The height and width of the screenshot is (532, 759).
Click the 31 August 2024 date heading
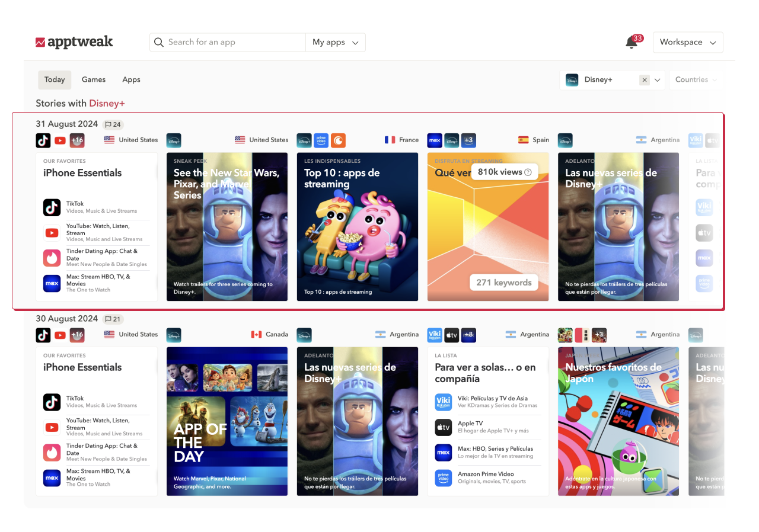[66, 124]
